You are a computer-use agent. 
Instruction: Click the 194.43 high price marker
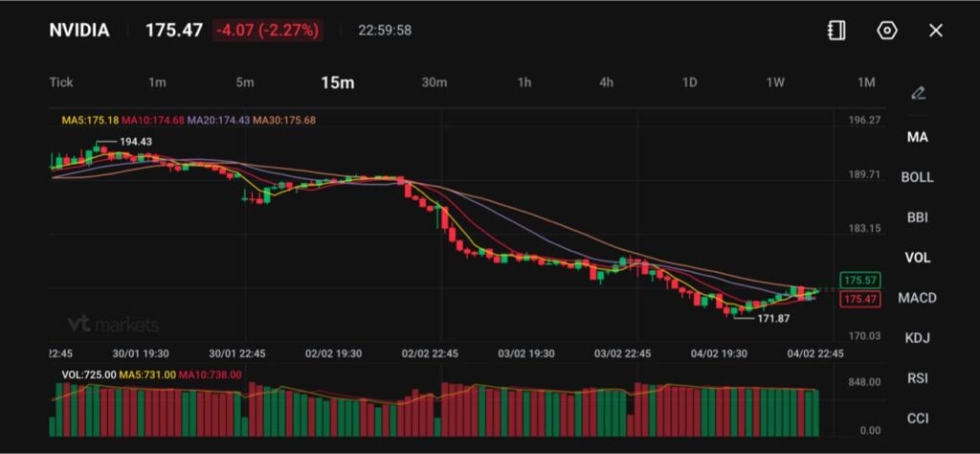[x=135, y=142]
